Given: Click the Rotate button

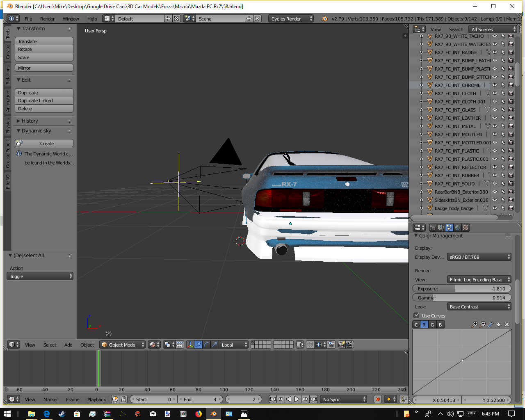Looking at the screenshot, I should pyautogui.click(x=44, y=49).
